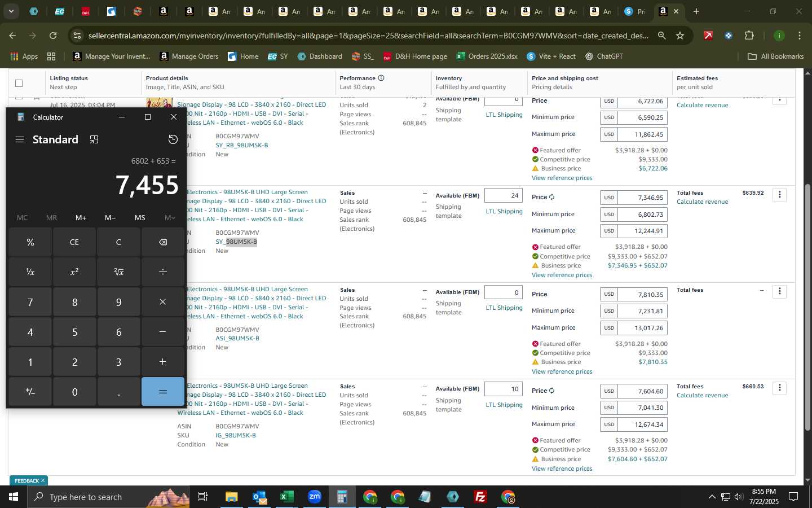The image size is (812, 508).
Task: Switch to the Pri browser tab
Action: pyautogui.click(x=635, y=11)
